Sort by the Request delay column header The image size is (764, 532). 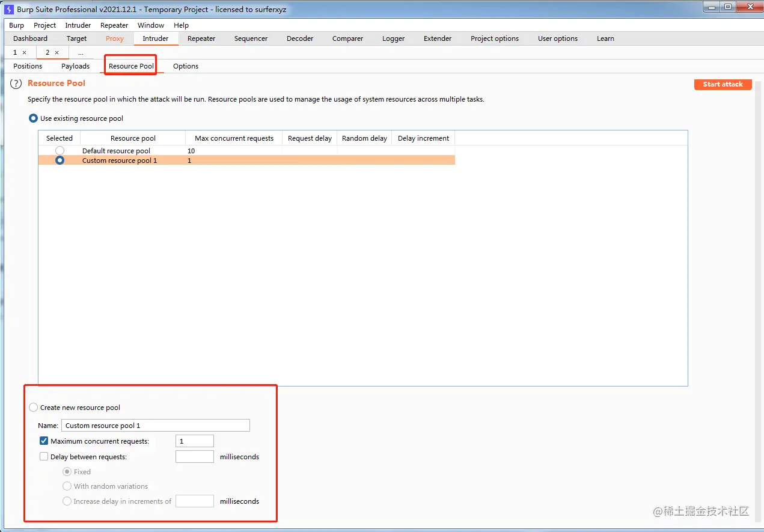310,138
